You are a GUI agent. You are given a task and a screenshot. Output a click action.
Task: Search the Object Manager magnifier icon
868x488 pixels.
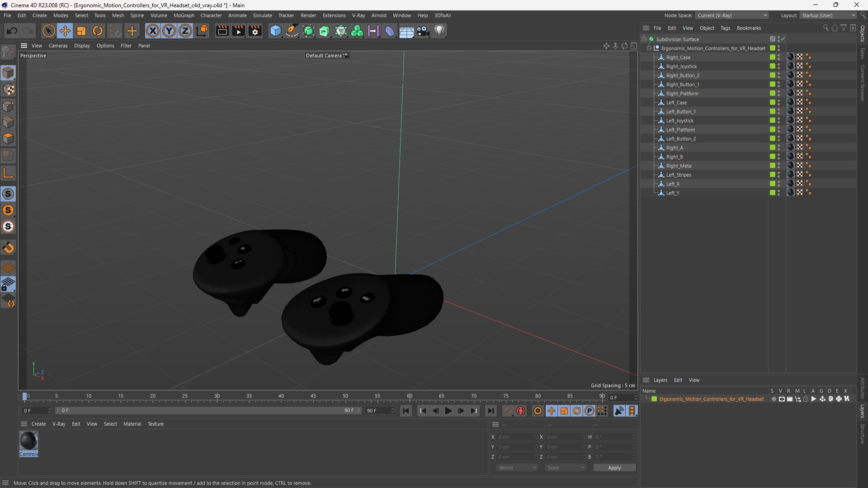coord(826,28)
